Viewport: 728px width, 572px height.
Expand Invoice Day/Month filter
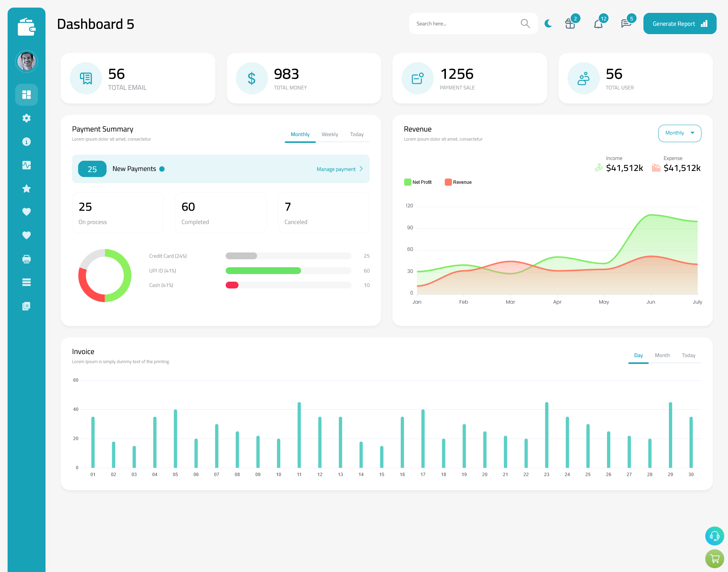[x=662, y=355]
